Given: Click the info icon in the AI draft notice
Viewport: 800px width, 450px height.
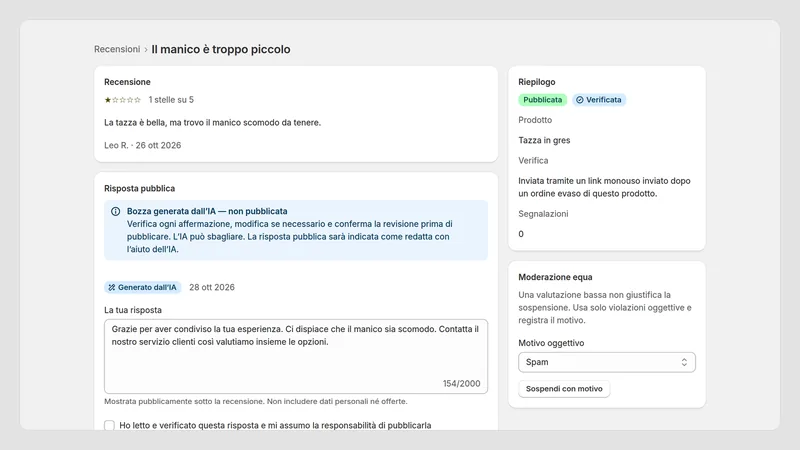Looking at the screenshot, I should pos(115,211).
